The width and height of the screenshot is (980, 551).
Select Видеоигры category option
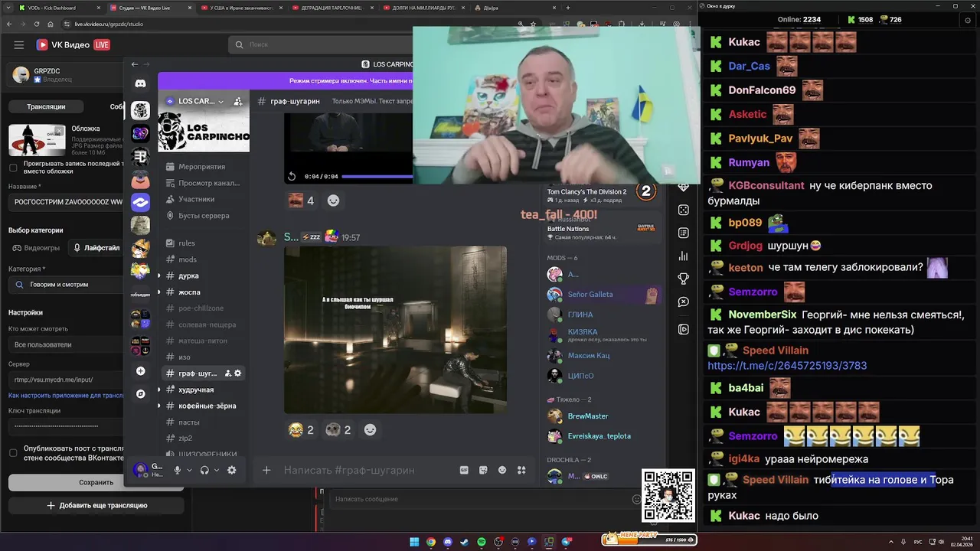[x=36, y=248]
